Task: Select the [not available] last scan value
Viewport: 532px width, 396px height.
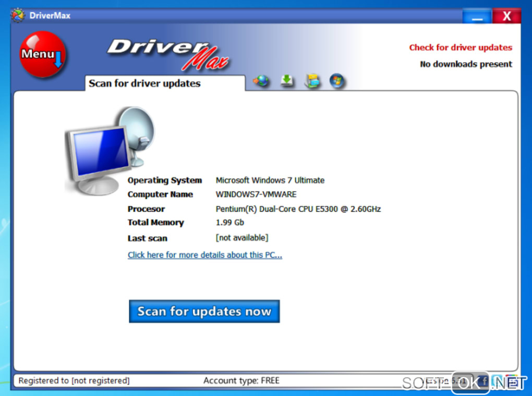Action: point(242,238)
